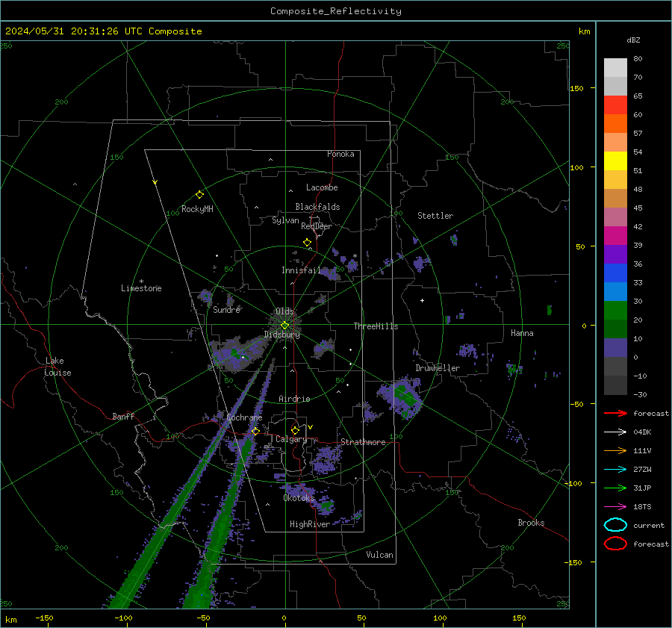Click the orange 111V arrow icon
Image resolution: width=672 pixels, height=628 pixels.
(x=615, y=450)
